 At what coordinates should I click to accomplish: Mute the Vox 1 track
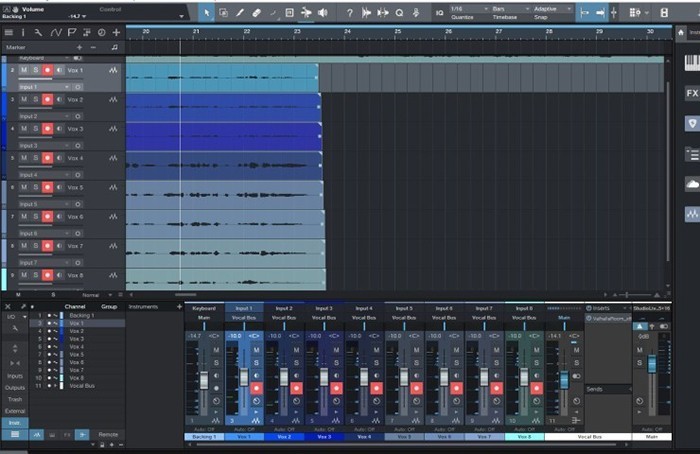point(24,70)
